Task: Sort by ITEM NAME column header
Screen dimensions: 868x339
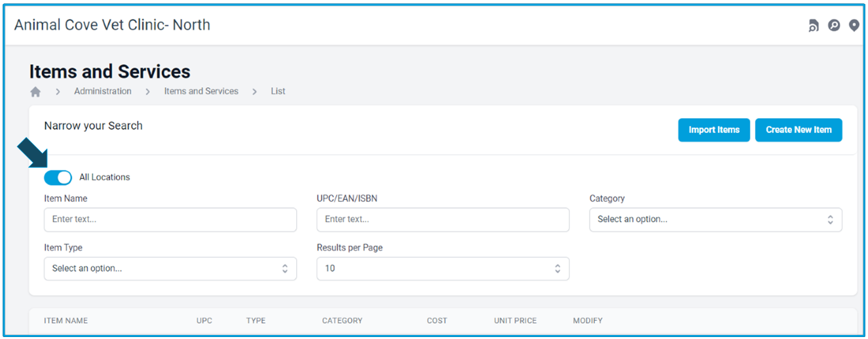Action: pos(66,321)
